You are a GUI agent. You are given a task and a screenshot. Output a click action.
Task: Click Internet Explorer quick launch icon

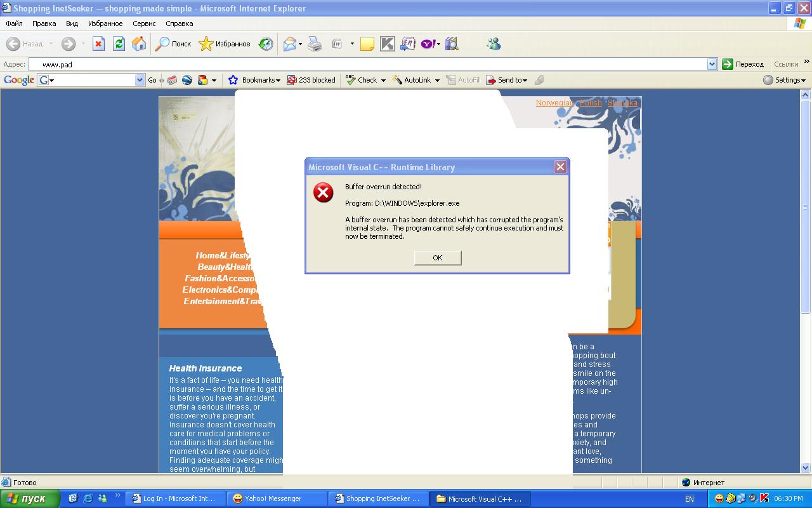[x=88, y=498]
